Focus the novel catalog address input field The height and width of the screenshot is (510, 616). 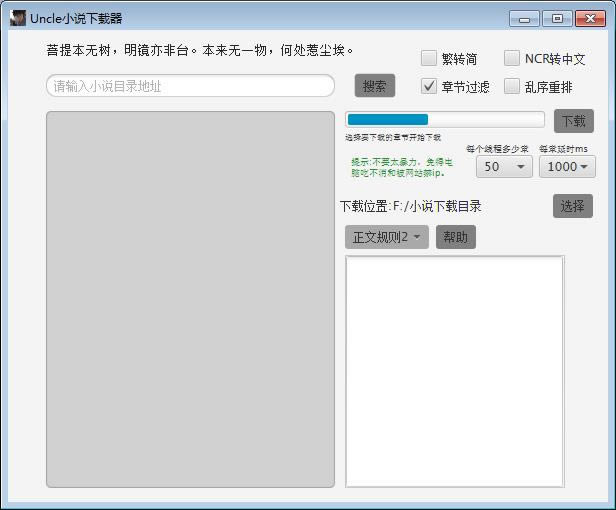click(190, 86)
